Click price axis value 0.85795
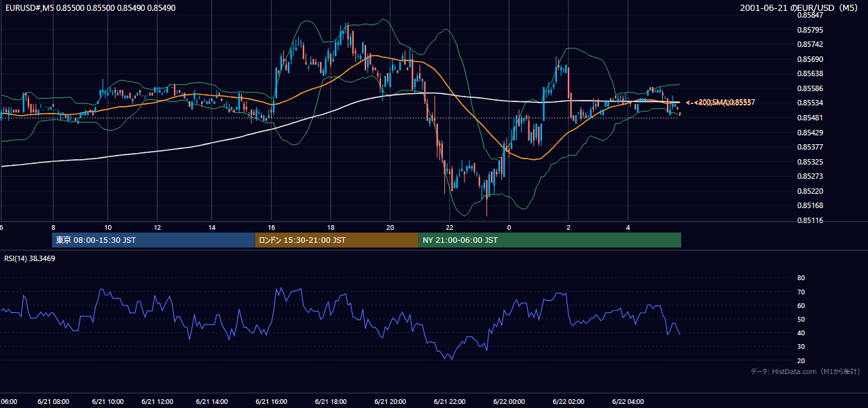868x408 pixels. [810, 30]
